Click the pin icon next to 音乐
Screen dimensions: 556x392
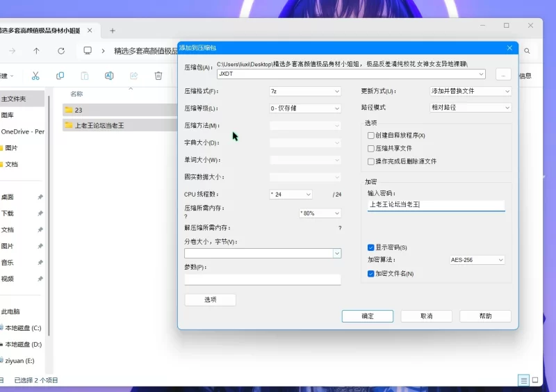pos(40,263)
